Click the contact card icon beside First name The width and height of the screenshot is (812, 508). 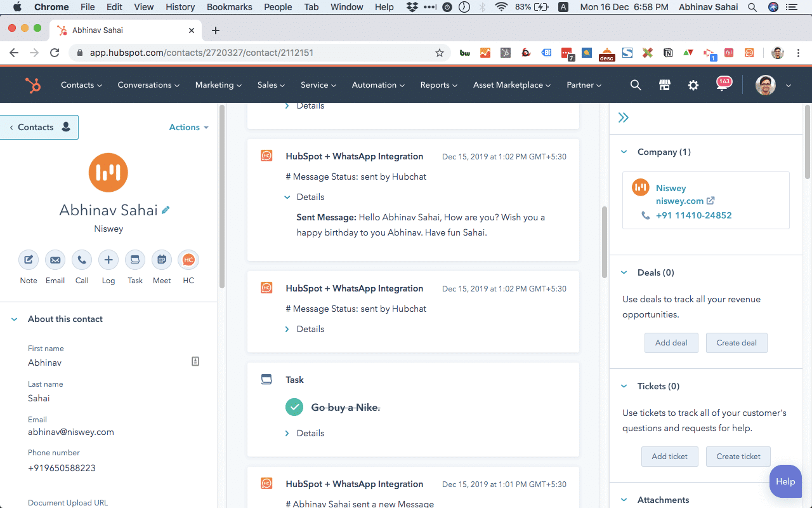[195, 361]
